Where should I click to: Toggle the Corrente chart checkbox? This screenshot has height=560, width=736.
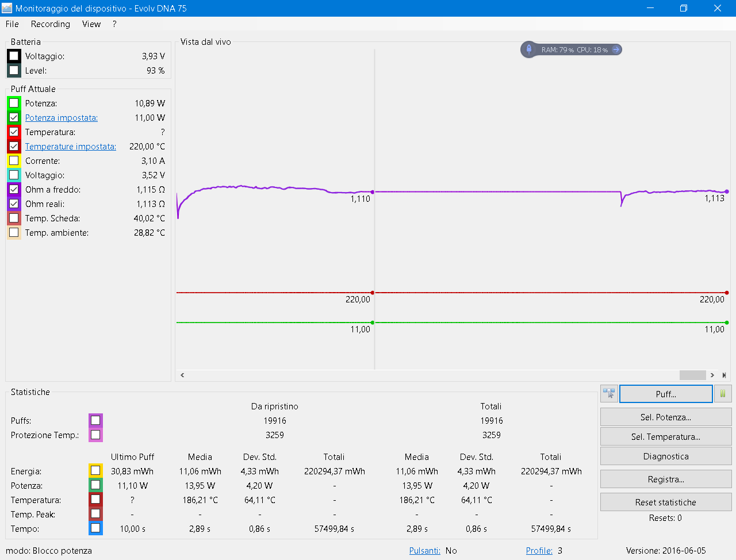coord(14,161)
